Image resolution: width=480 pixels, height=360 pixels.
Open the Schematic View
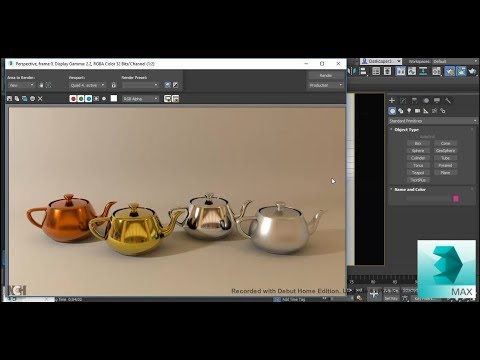tap(423, 71)
